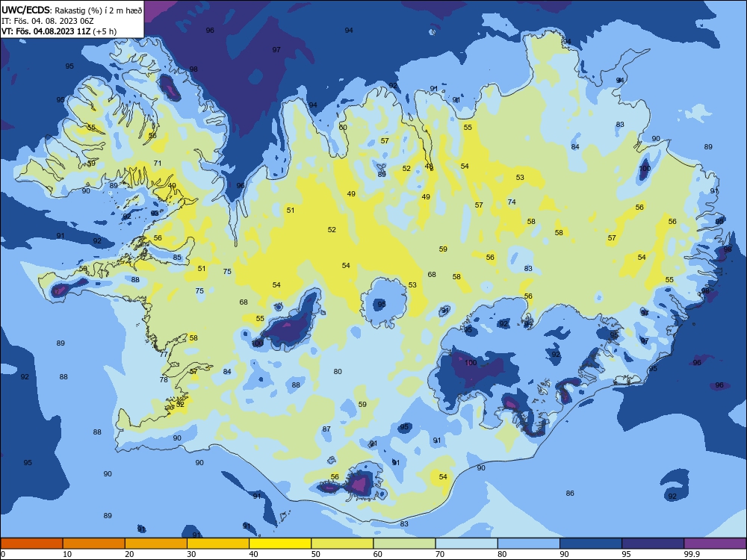Click the '80' humidity value in the south-central interior

tap(338, 371)
